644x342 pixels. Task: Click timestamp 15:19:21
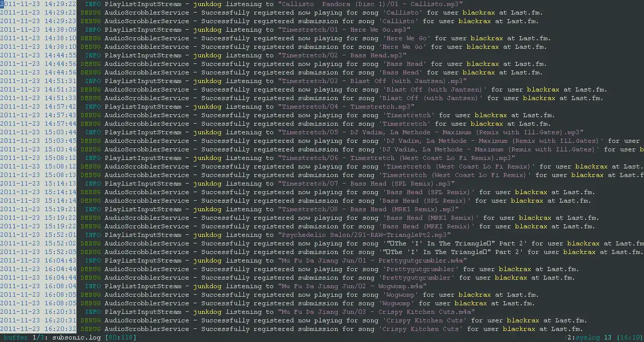tap(60, 209)
